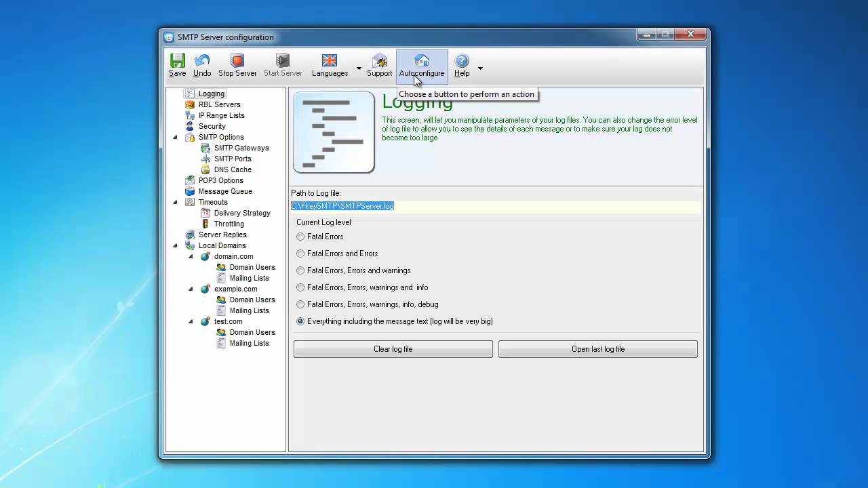Click the SMTP Gateways icon

205,148
